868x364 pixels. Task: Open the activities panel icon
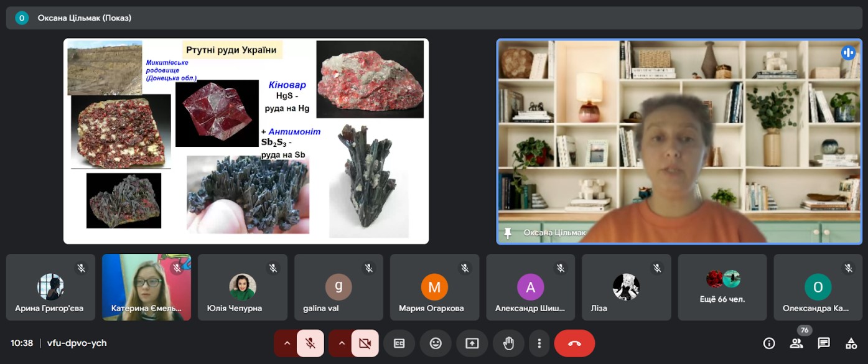[851, 343]
